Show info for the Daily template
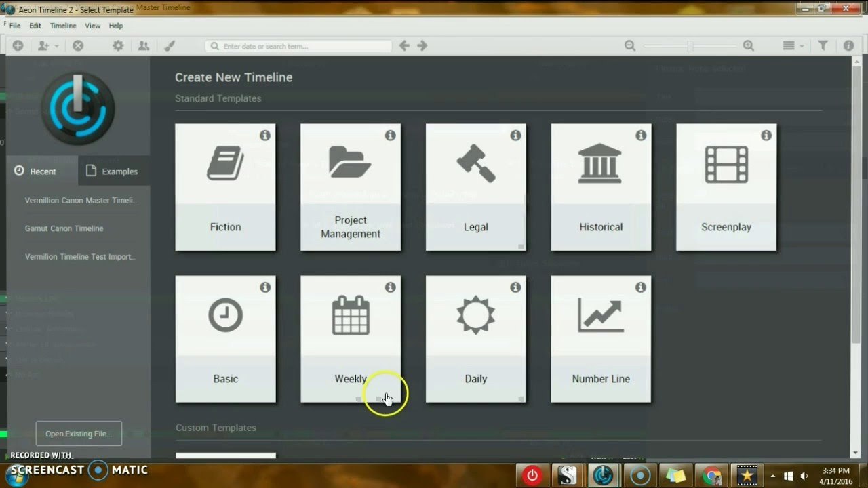868x488 pixels. (515, 287)
